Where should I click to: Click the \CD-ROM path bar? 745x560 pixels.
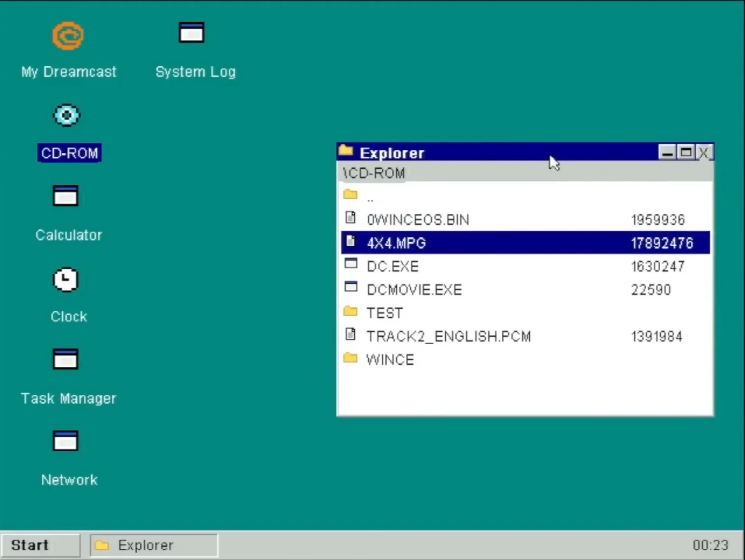525,173
